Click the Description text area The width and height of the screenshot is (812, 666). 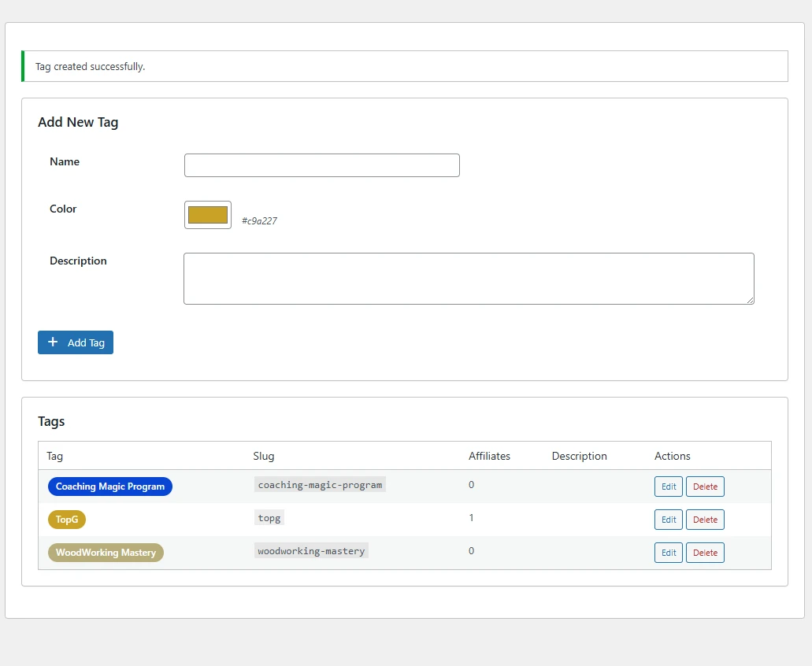[469, 278]
